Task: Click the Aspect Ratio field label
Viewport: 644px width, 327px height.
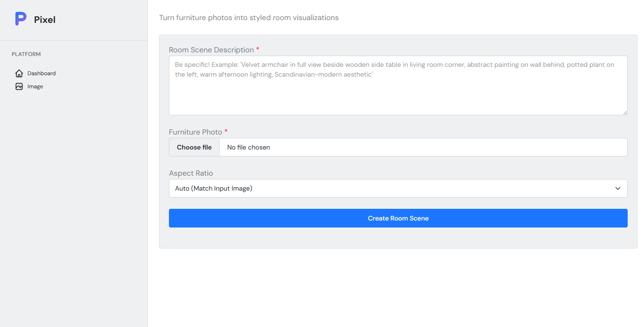Action: pos(191,173)
